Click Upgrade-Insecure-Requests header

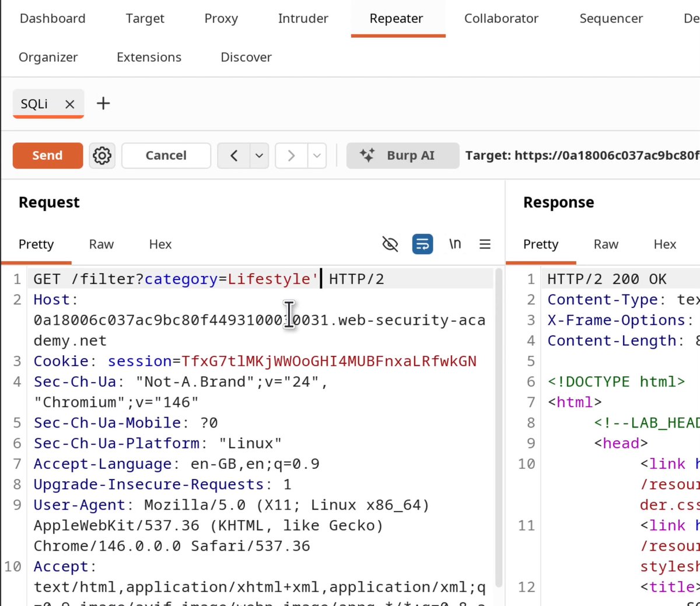coord(162,485)
